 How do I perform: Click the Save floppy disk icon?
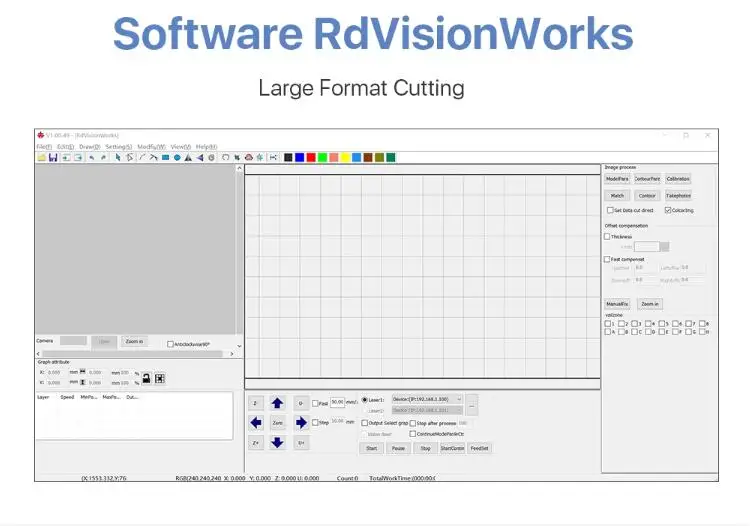tap(53, 157)
